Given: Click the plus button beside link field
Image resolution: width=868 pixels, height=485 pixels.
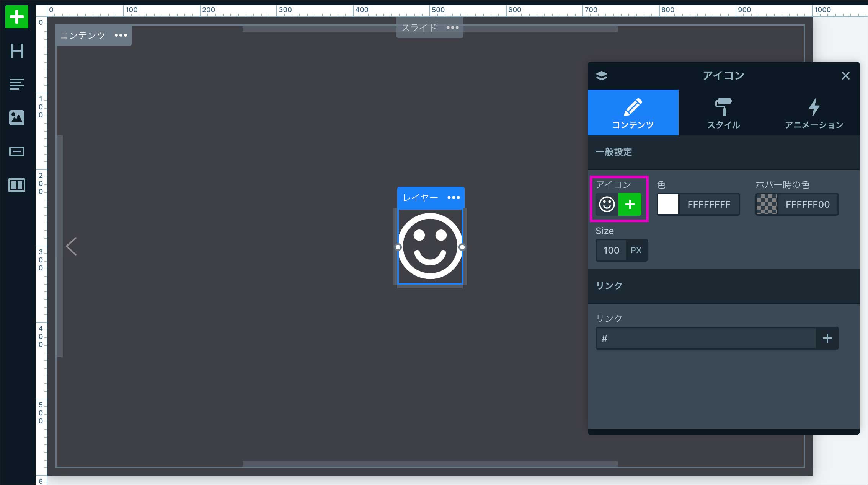Looking at the screenshot, I should click(827, 338).
